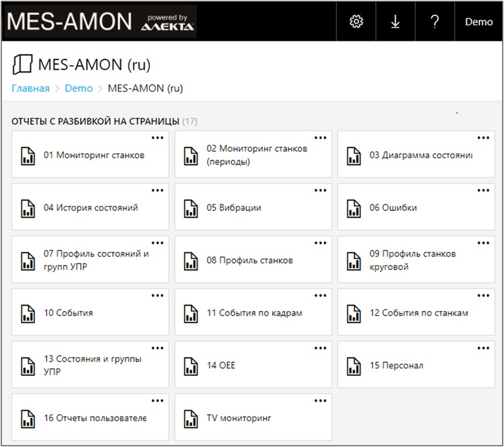504x447 pixels.
Task: Click the report icon of 04 История состояний
Action: click(x=28, y=208)
